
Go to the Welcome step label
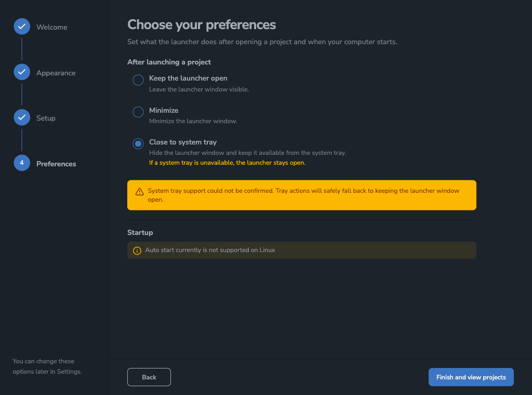click(x=51, y=27)
